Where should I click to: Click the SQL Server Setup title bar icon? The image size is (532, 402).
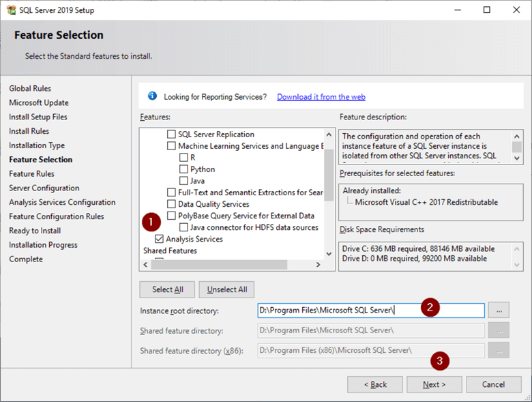coord(11,10)
